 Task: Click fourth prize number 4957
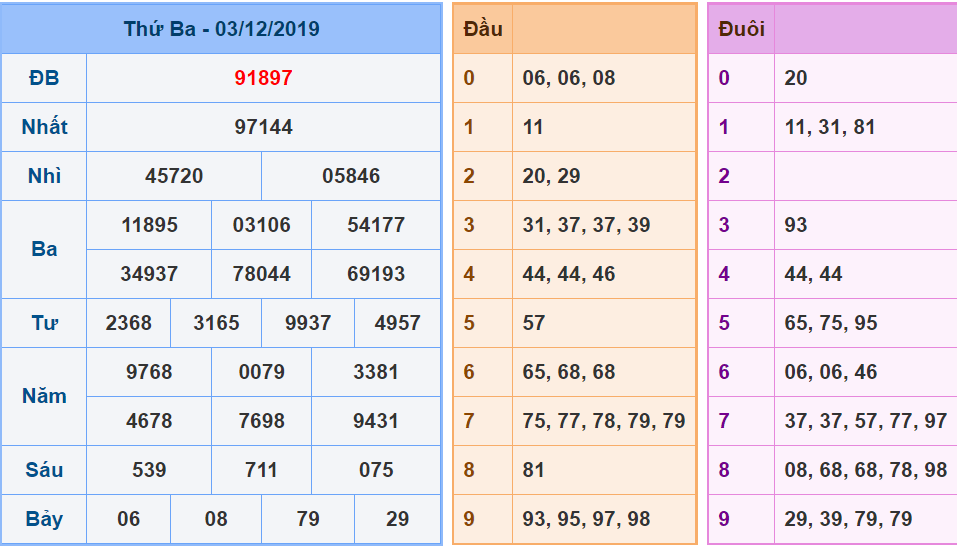click(397, 323)
